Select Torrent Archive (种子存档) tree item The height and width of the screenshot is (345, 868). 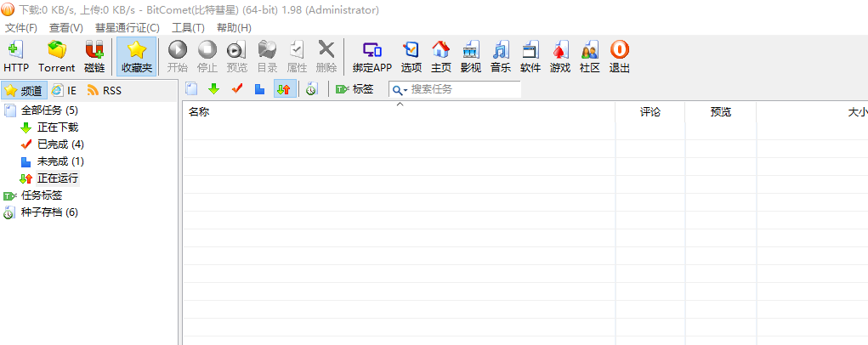click(x=49, y=212)
